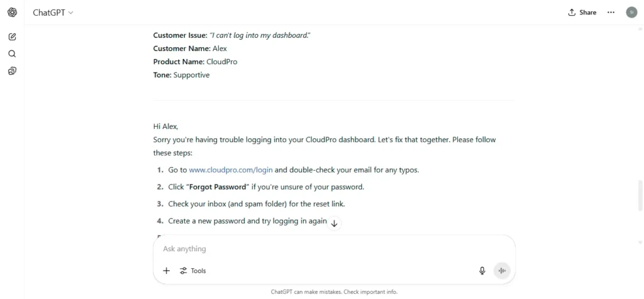This screenshot has width=644, height=299.
Task: Open the www.cloudpro.com/login link
Action: 231,170
